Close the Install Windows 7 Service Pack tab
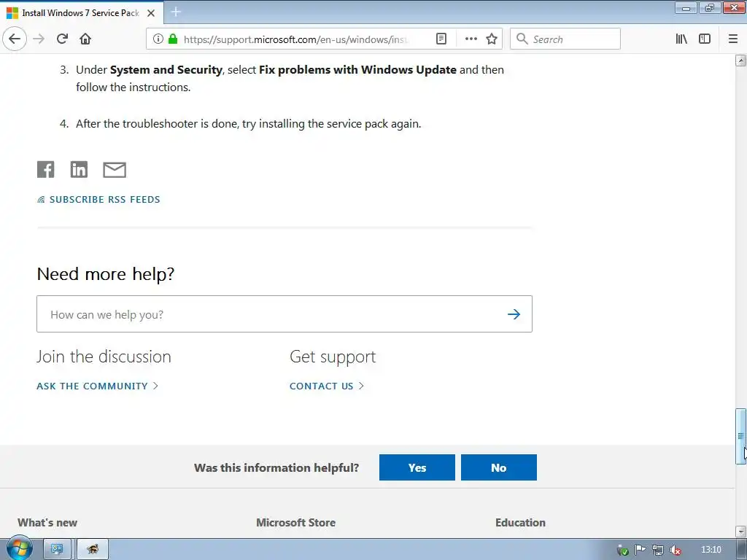The width and height of the screenshot is (747, 560). point(151,13)
